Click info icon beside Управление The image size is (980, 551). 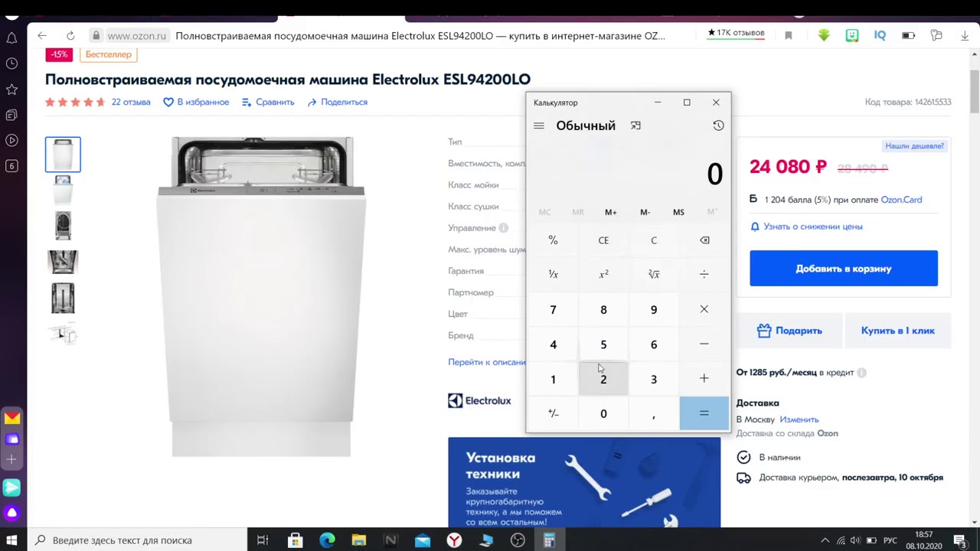(504, 228)
